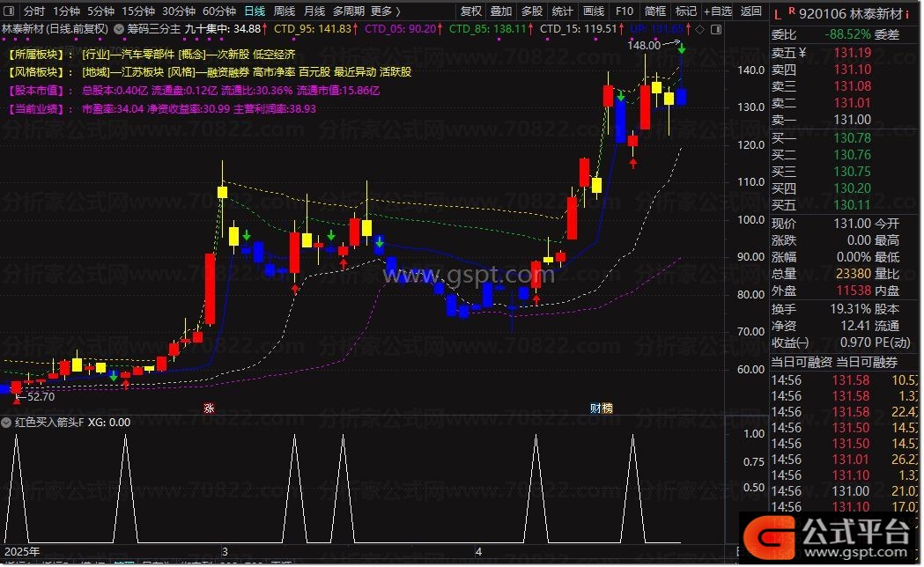This screenshot has width=924, height=567.
Task: Expand the 筹码三分主 indicator dropdown arrow
Action: (x=118, y=29)
